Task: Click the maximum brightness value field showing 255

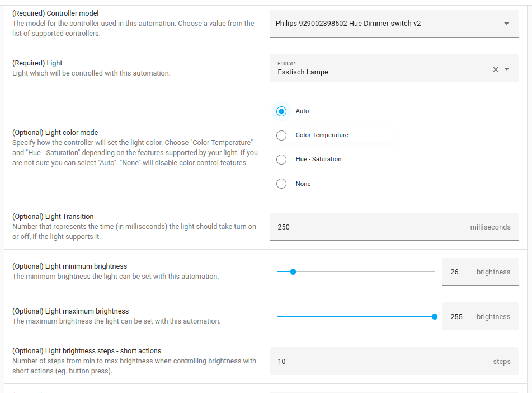Action: click(456, 317)
